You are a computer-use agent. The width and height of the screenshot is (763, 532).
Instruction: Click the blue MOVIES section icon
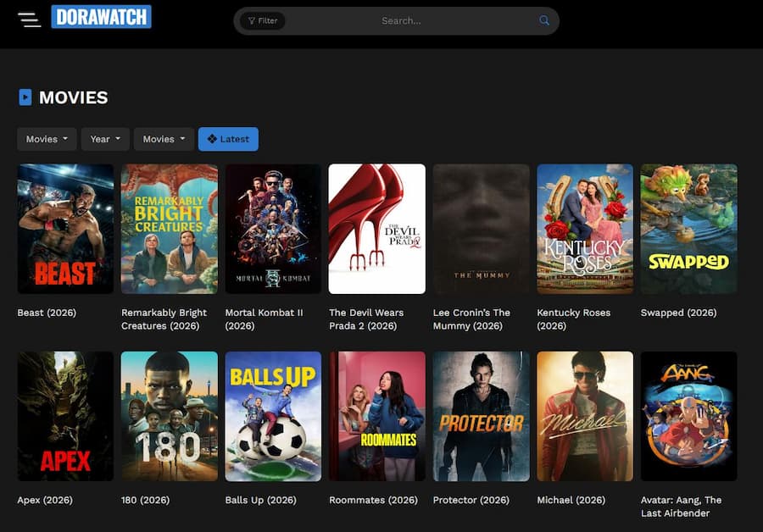[25, 97]
